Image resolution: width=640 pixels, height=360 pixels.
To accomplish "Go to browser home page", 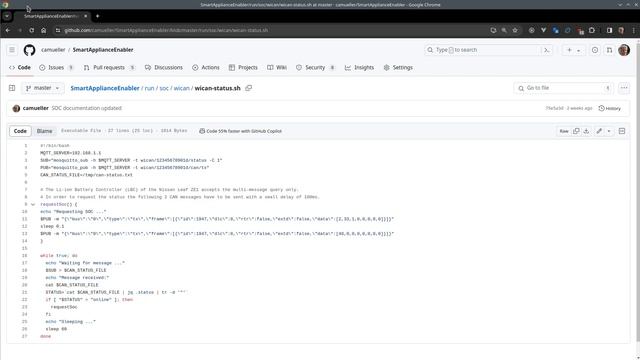I will [44, 30].
